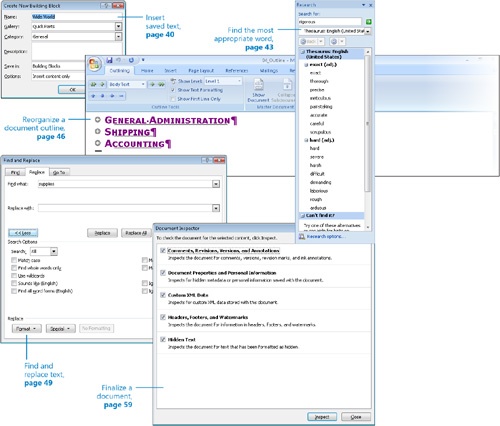Select the Go To tab
The width and height of the screenshot is (500, 426).
pyautogui.click(x=59, y=172)
